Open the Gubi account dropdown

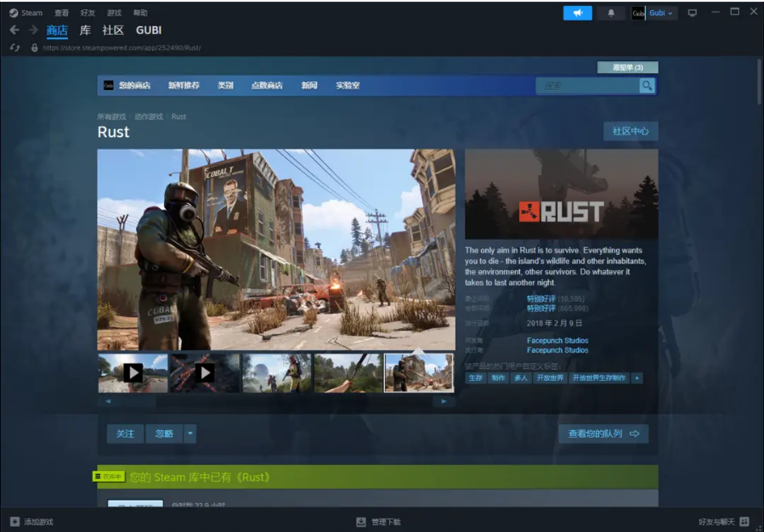[660, 13]
